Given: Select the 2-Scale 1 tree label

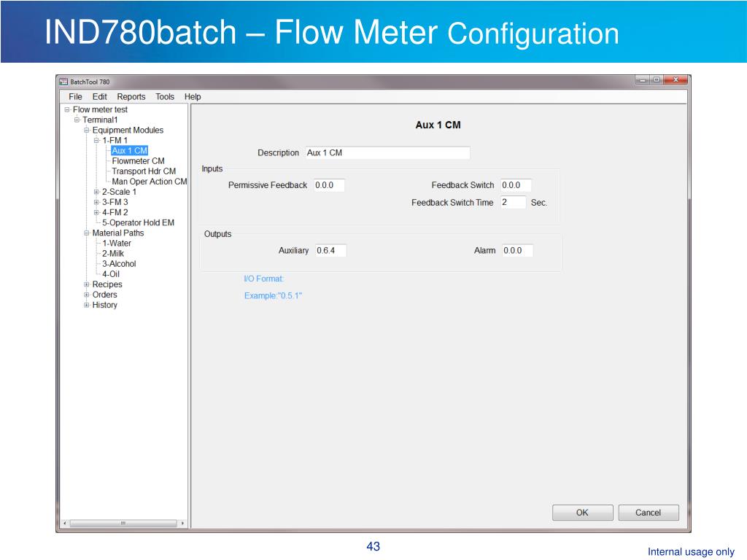Looking at the screenshot, I should 119,192.
